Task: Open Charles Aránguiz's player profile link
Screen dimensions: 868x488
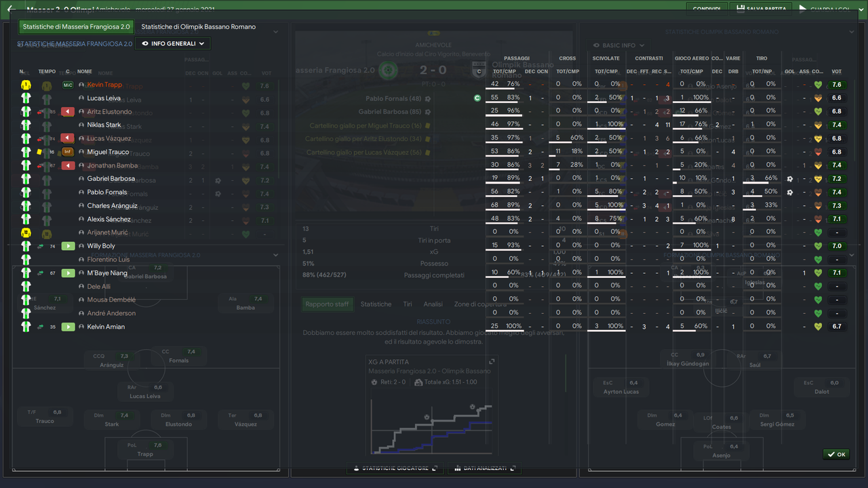Action: coord(113,206)
